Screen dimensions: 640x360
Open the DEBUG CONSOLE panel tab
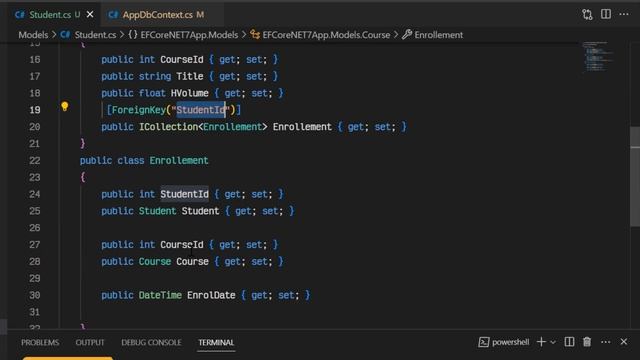(151, 342)
